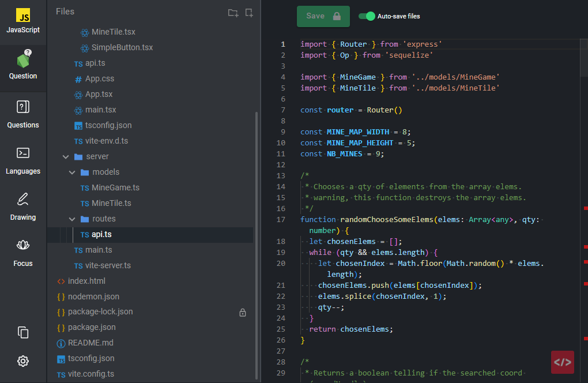The height and width of the screenshot is (383, 588).
Task: Collapse the models folder
Action: [x=71, y=172]
